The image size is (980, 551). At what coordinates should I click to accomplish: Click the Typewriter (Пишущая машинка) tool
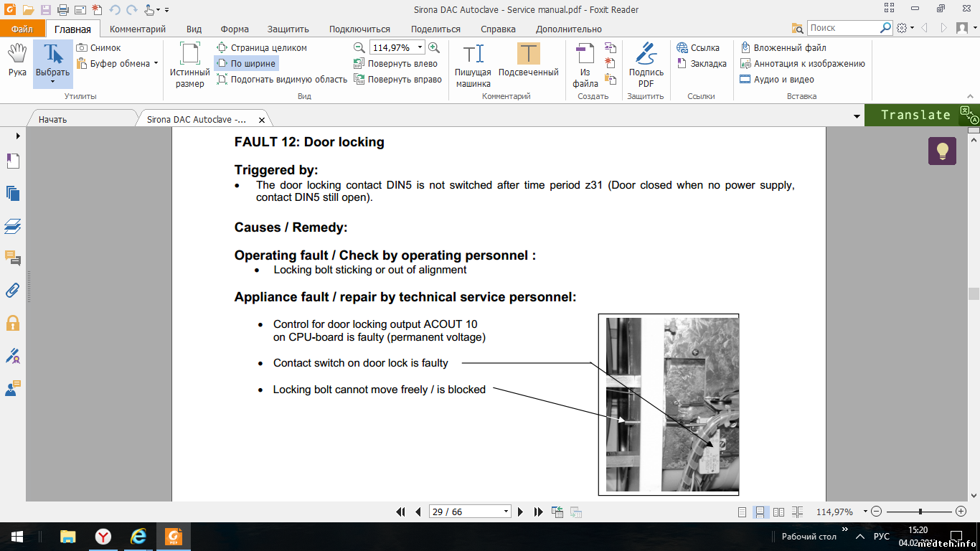click(x=473, y=65)
